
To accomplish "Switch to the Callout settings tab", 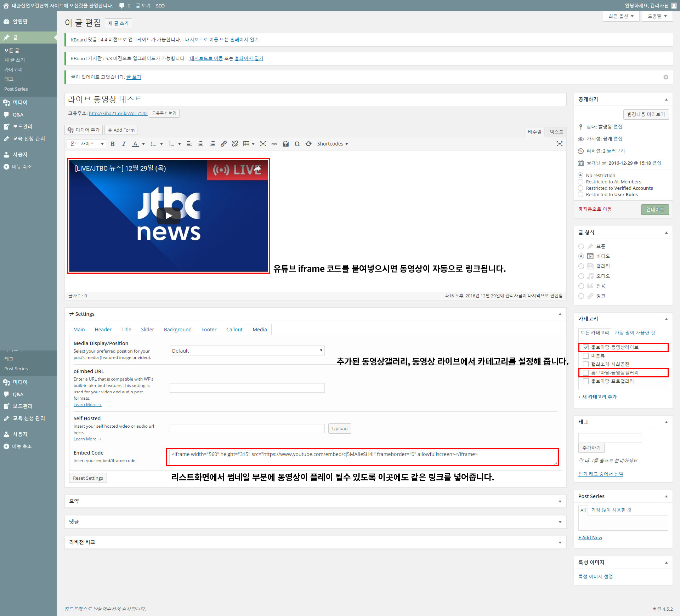I will (x=234, y=330).
